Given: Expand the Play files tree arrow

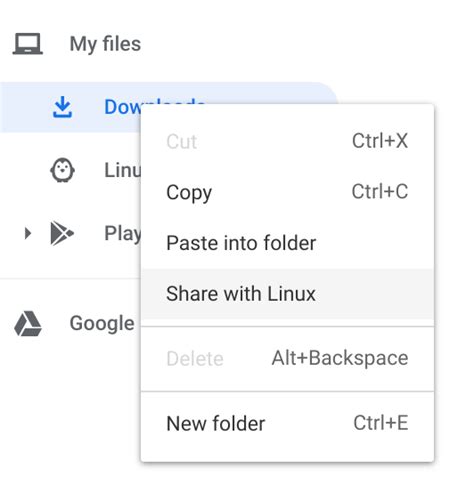Looking at the screenshot, I should pos(28,233).
